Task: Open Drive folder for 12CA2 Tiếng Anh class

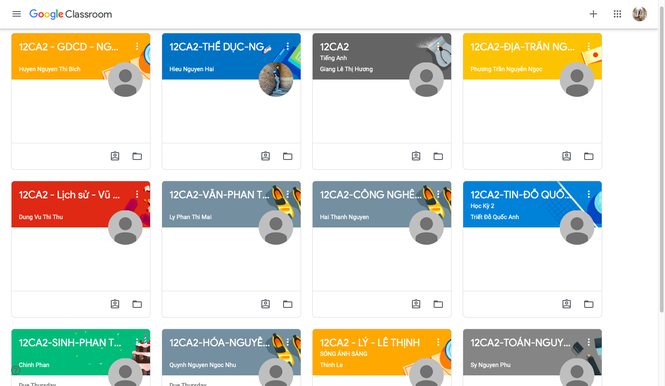Action: [438, 156]
